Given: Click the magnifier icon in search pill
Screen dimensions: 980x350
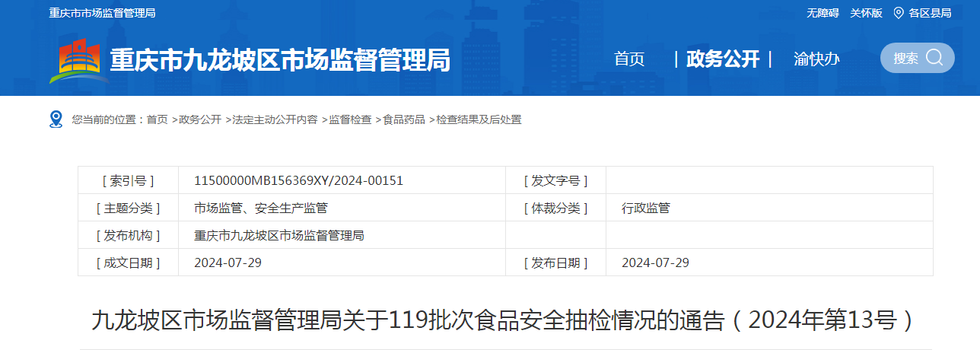Looking at the screenshot, I should [x=934, y=58].
